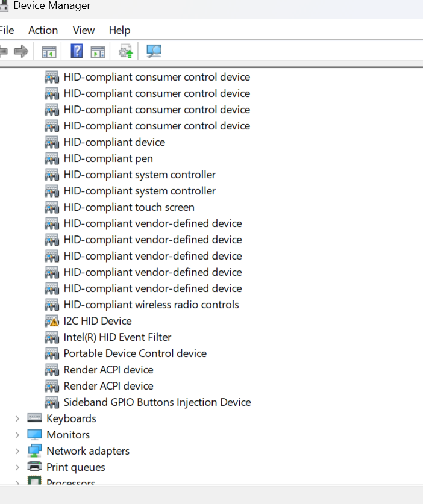
Task: Open the Action menu
Action: [43, 30]
